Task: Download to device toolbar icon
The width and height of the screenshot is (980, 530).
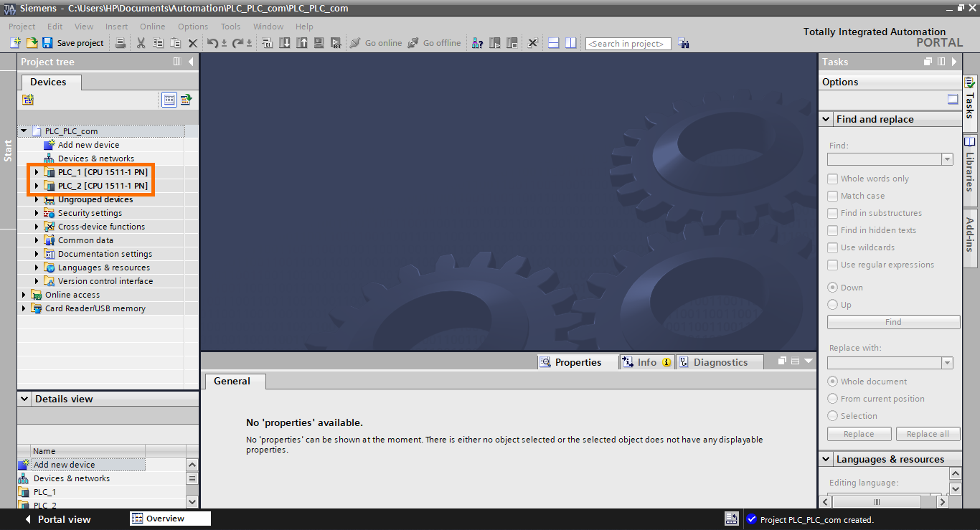Action: (x=285, y=43)
